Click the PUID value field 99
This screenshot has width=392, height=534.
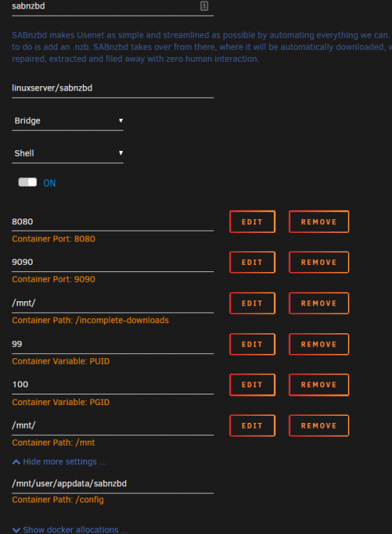[x=112, y=345]
